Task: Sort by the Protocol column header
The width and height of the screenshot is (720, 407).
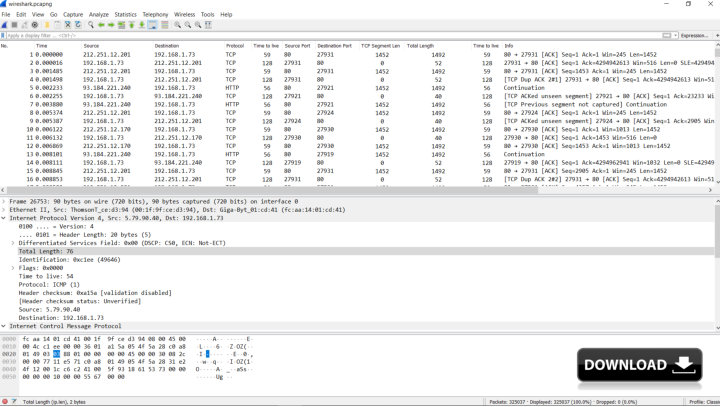Action: point(235,46)
